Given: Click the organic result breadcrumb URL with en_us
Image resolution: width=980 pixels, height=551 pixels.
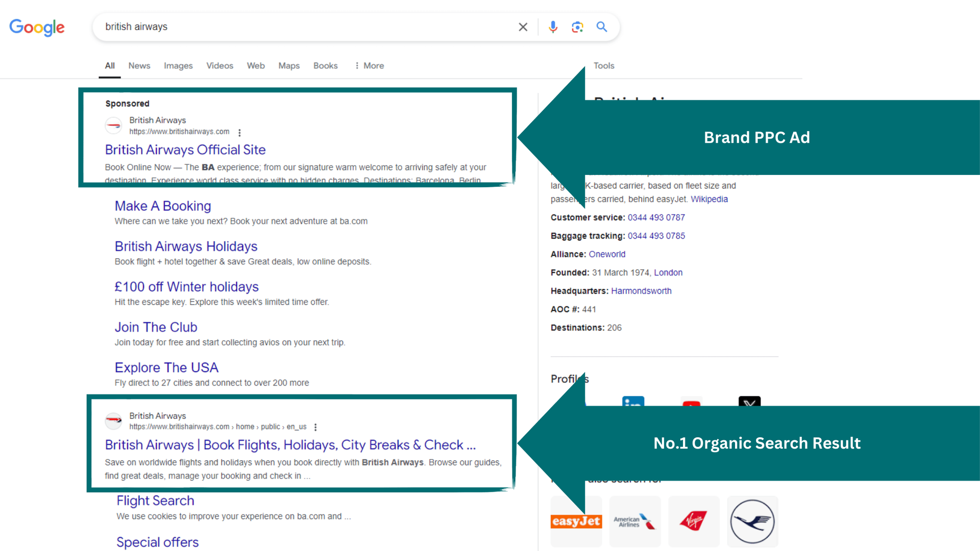Looking at the screenshot, I should click(218, 427).
